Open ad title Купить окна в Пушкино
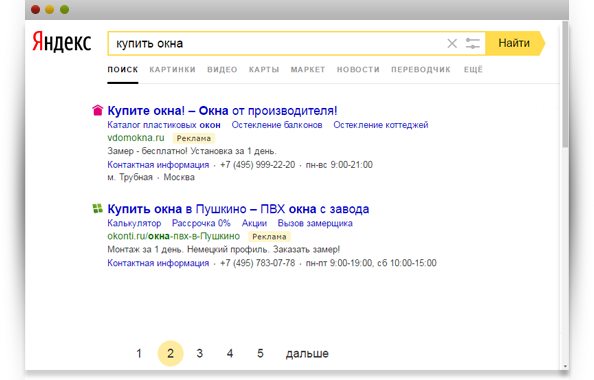This screenshot has width=594, height=380. 238,209
